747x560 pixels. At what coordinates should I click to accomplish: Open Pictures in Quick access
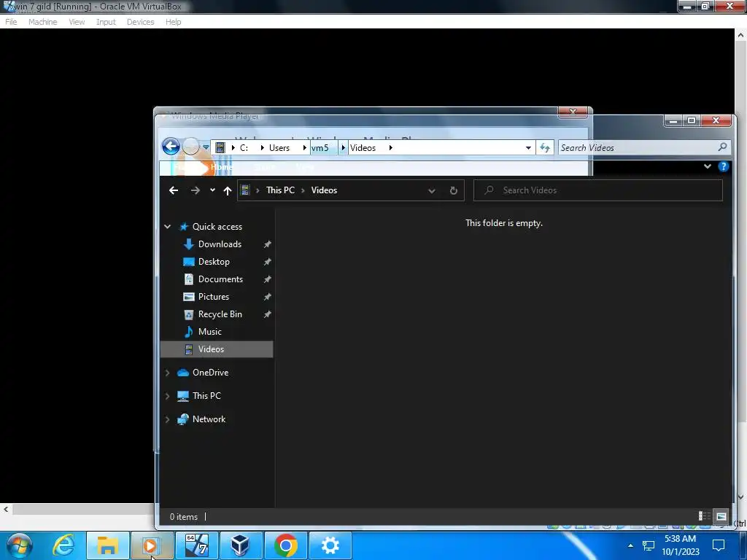[214, 297]
